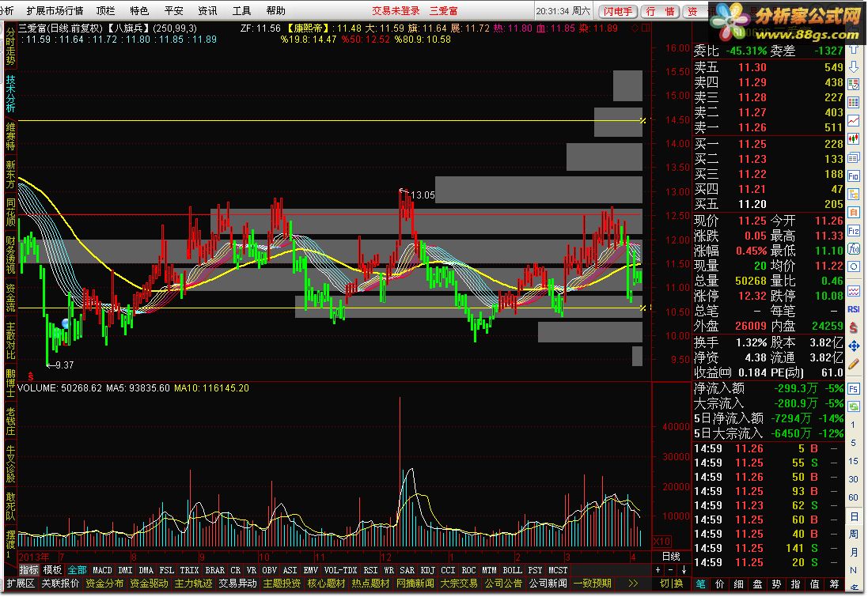868x597 pixels.
Task: Switch to 30-minute period
Action: (x=853, y=480)
